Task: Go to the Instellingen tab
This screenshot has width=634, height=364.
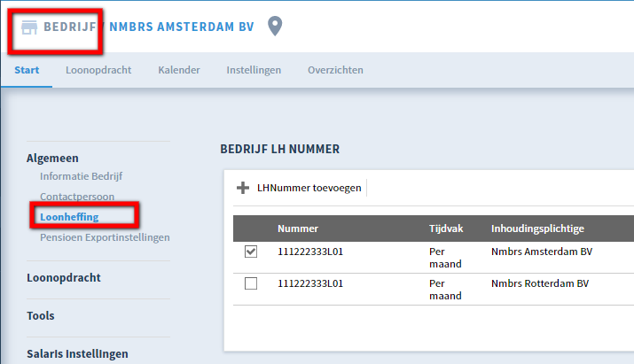Action: (x=254, y=70)
